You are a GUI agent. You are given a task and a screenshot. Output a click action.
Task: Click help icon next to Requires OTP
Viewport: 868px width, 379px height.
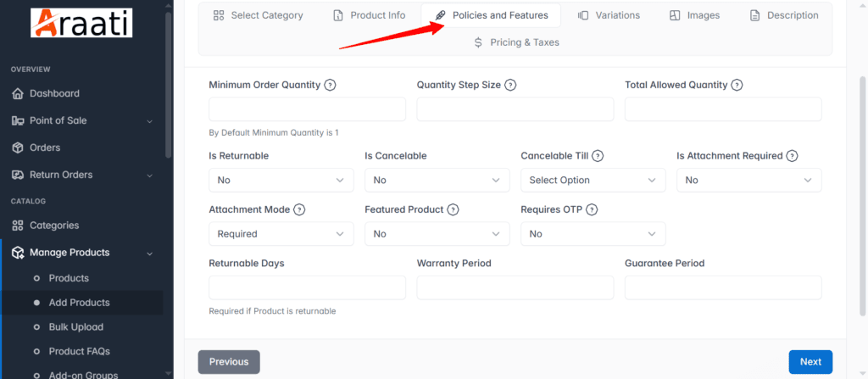coord(593,210)
